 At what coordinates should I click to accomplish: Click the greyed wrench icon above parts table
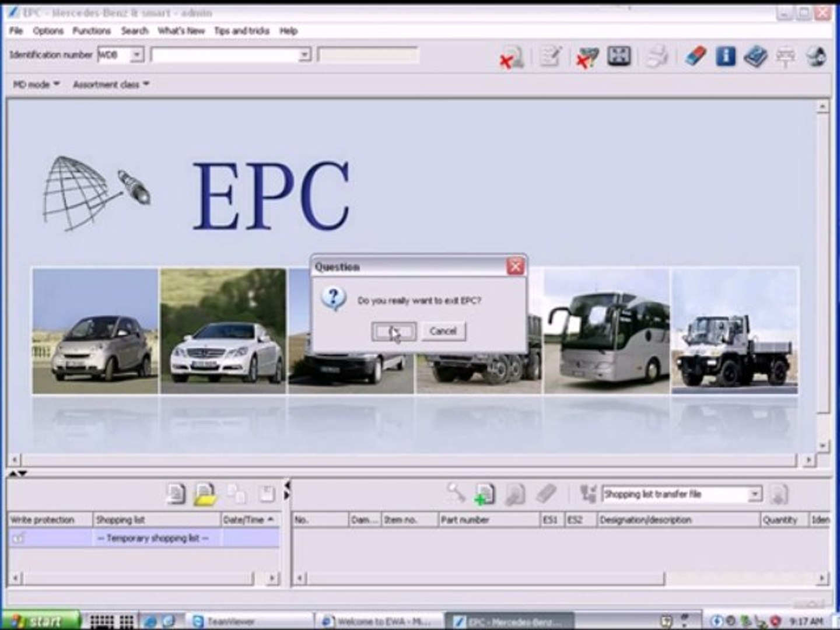point(456,493)
